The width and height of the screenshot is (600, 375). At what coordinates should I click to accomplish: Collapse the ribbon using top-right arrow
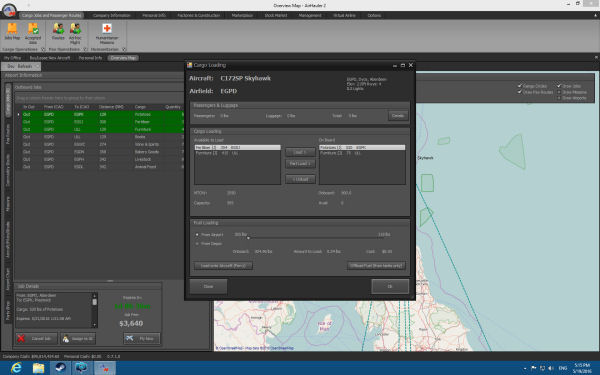[595, 15]
